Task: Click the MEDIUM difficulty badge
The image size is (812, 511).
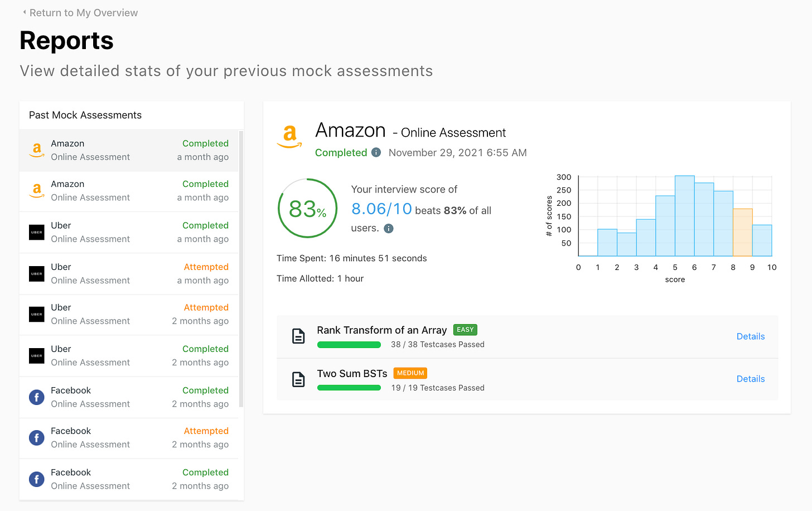Action: point(410,373)
